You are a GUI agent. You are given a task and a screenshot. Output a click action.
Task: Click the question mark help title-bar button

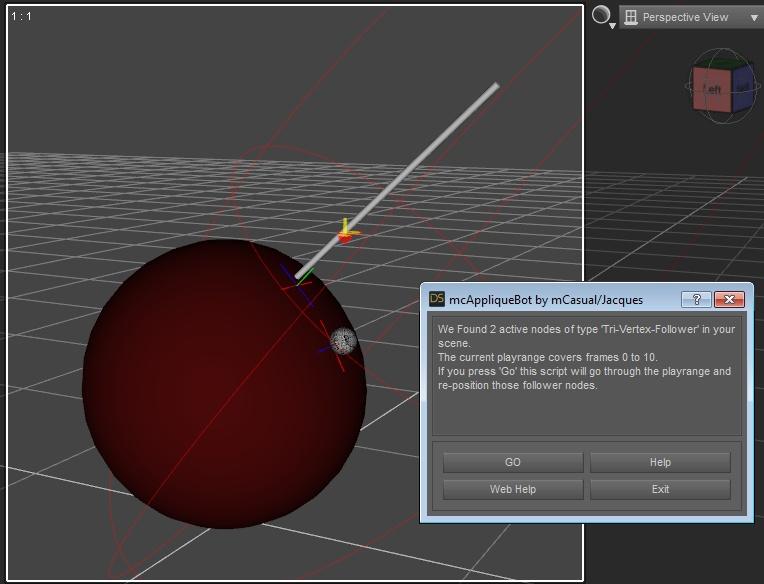(x=696, y=299)
